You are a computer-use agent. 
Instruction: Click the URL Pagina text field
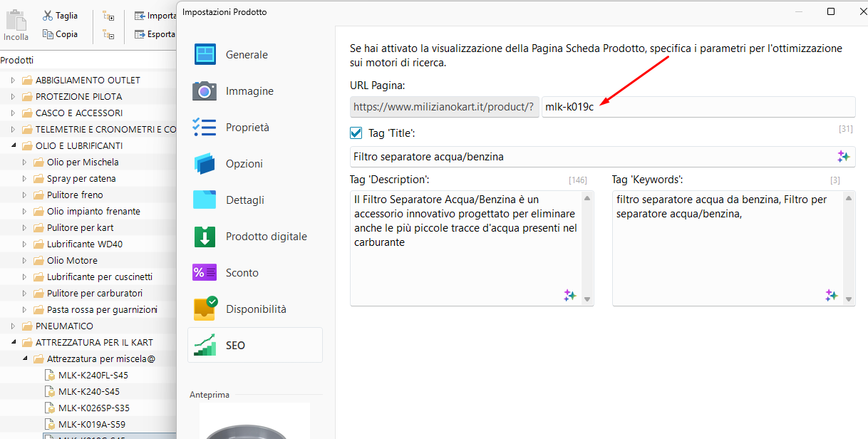click(698, 107)
